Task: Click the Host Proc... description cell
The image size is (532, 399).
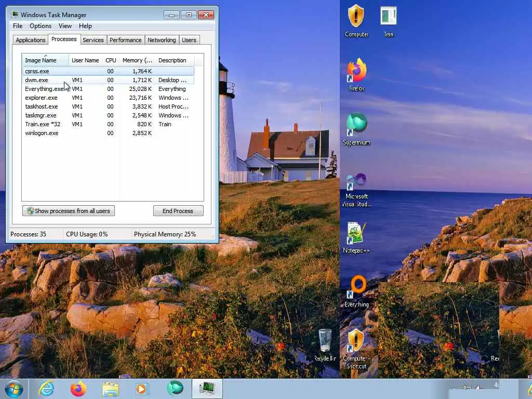Action: pos(174,107)
